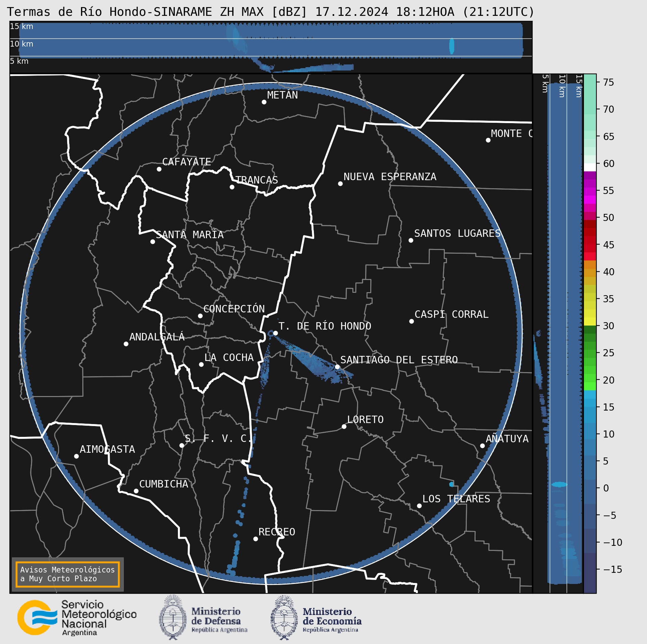Click the '15 km' label in side profile
This screenshot has width=647, height=644.
tap(578, 86)
